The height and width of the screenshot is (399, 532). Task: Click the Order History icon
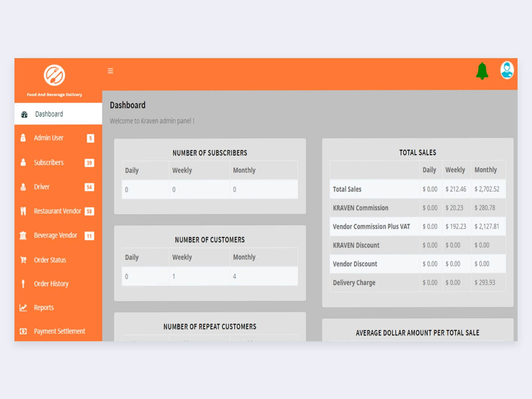23,284
